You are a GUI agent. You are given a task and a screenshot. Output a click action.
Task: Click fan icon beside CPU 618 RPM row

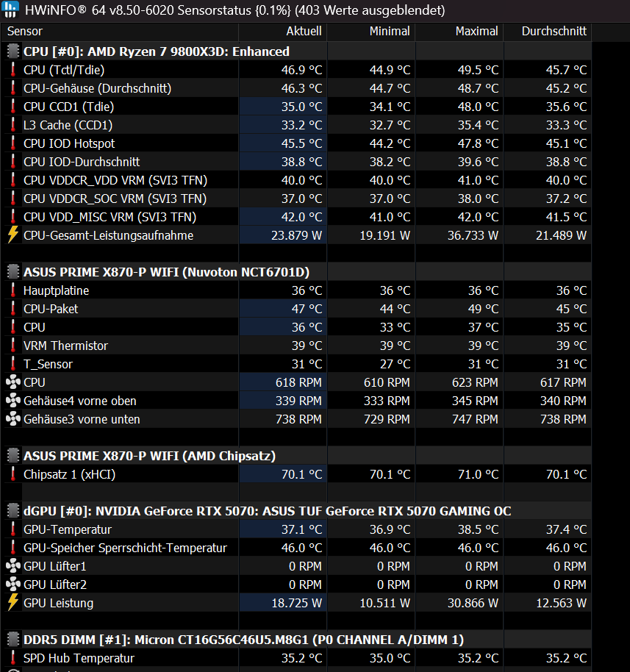(13, 382)
